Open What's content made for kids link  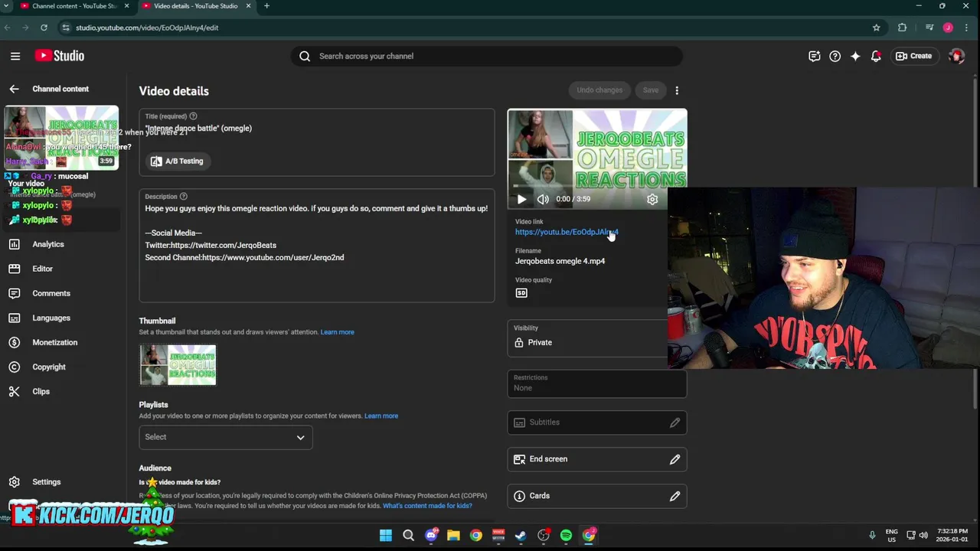pos(427,506)
